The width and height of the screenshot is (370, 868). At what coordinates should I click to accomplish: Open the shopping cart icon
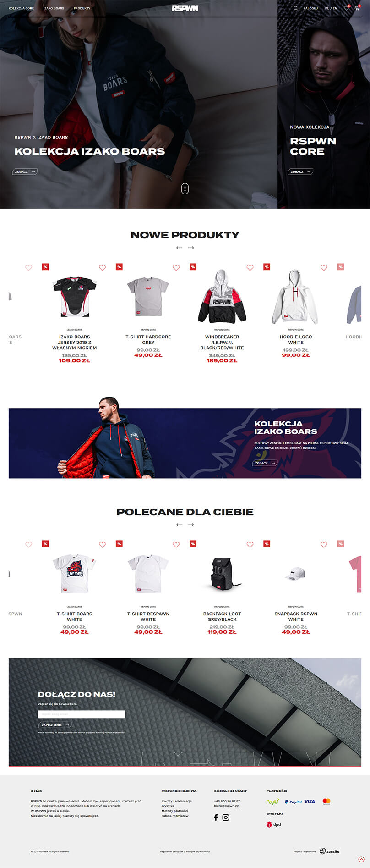pos(357,8)
